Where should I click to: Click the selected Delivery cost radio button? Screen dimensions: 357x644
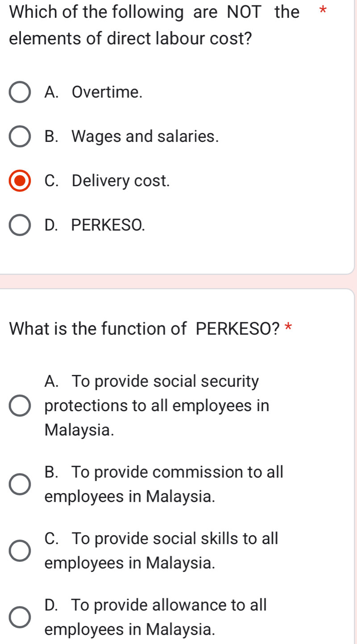(20, 181)
